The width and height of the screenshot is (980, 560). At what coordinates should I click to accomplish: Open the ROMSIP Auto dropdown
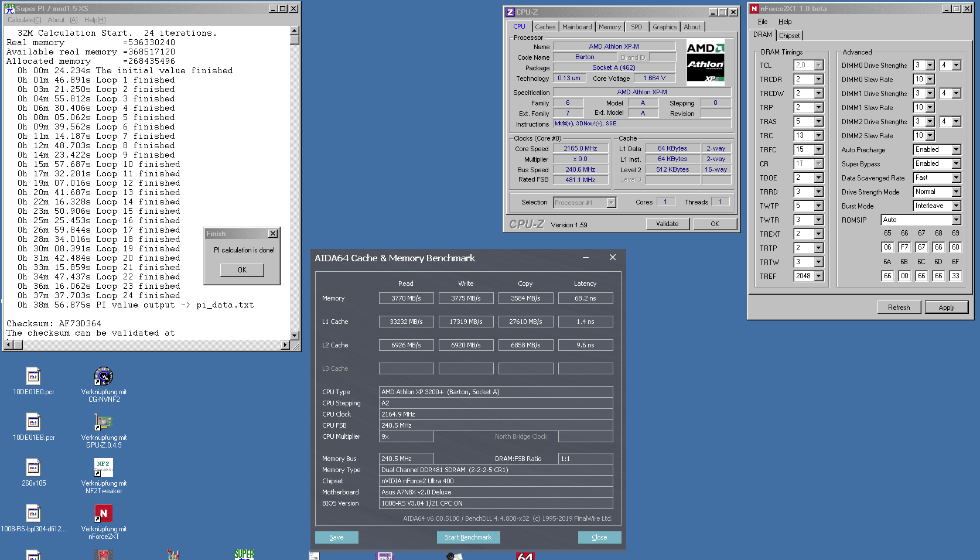956,220
